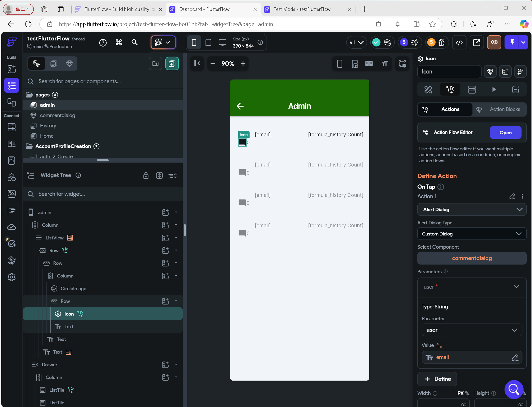Open the History page
The height and width of the screenshot is (407, 532).
tap(48, 126)
